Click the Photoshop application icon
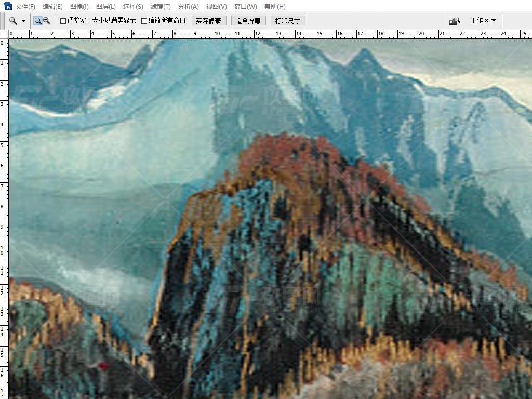Screen dimensions: 532x399 pyautogui.click(x=8, y=6)
